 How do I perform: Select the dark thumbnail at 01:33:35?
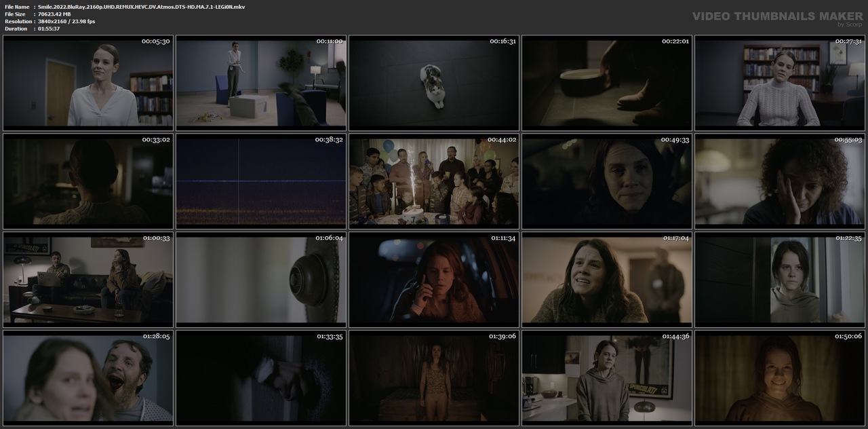coord(261,377)
